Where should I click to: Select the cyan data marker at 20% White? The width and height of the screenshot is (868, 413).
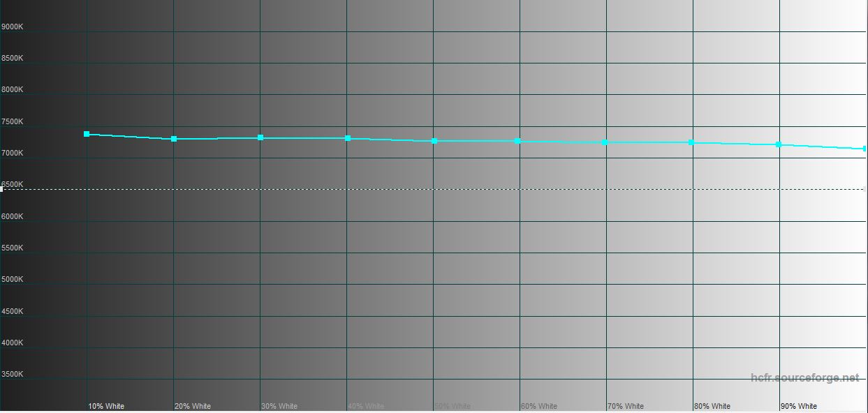pos(174,139)
